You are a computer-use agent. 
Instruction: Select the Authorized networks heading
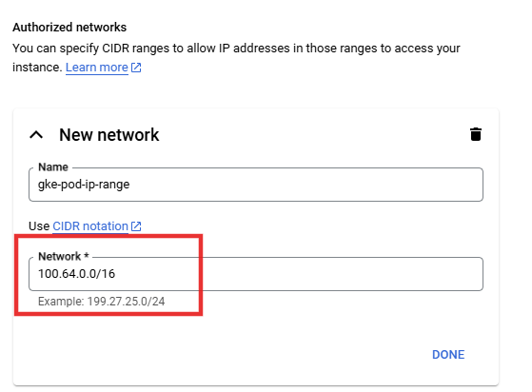point(69,28)
